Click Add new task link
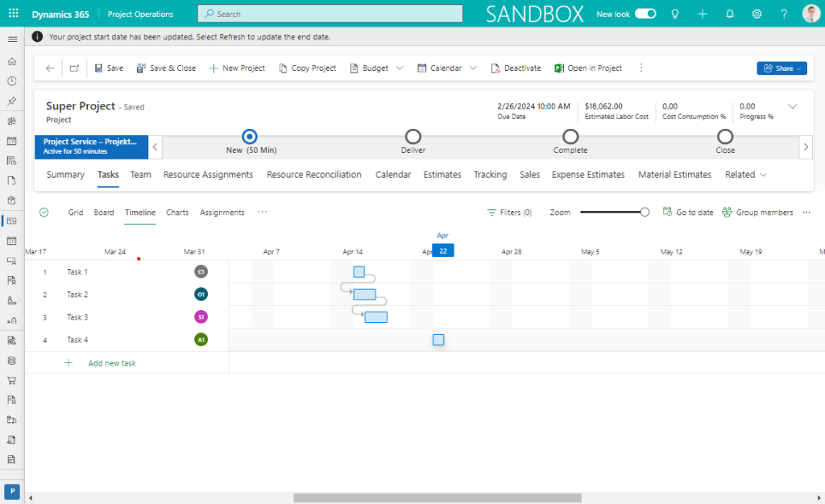825x504 pixels. [111, 363]
